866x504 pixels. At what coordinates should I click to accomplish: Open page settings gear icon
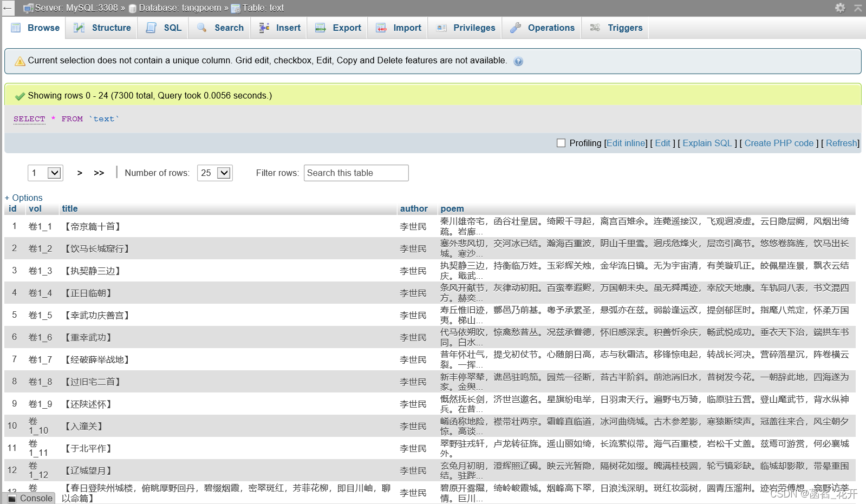840,8
